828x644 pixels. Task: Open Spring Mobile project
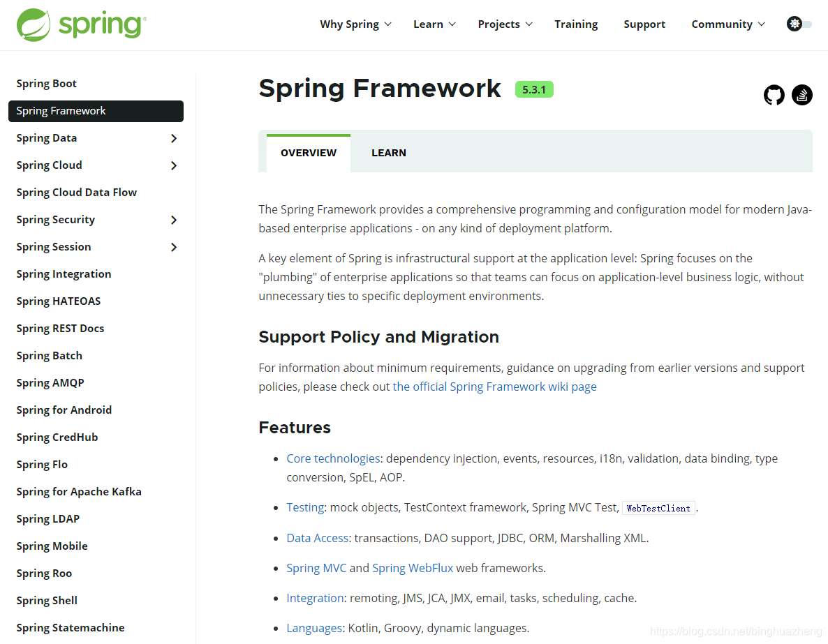click(52, 546)
